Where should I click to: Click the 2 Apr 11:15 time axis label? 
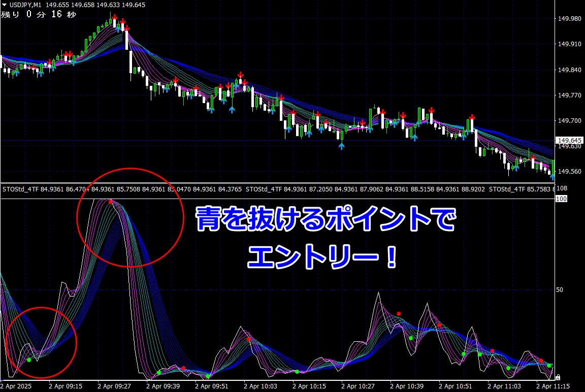[553, 386]
